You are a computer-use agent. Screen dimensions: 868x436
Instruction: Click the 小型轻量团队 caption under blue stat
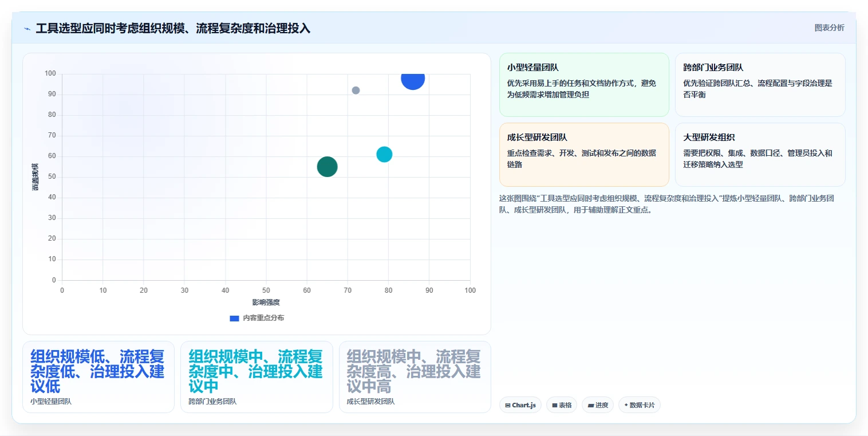pyautogui.click(x=51, y=402)
